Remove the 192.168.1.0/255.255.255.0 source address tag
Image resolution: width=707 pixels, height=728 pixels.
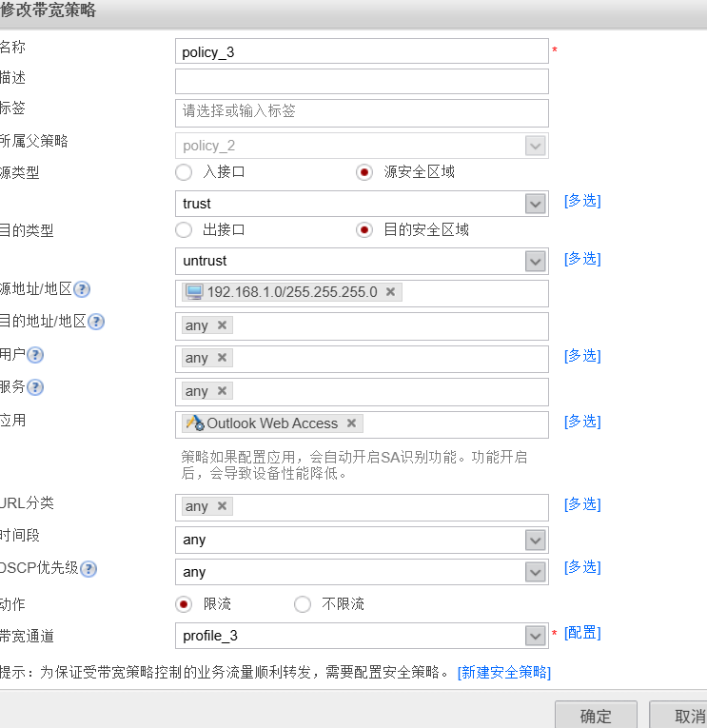tap(390, 291)
